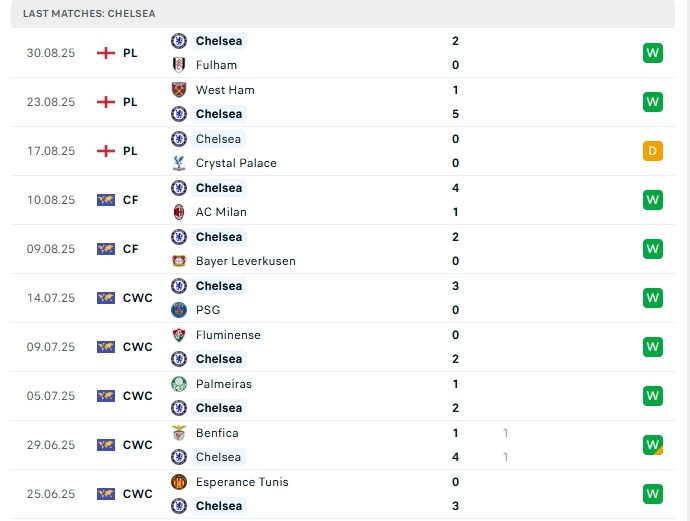Click the Benfica club crest

coord(179,433)
